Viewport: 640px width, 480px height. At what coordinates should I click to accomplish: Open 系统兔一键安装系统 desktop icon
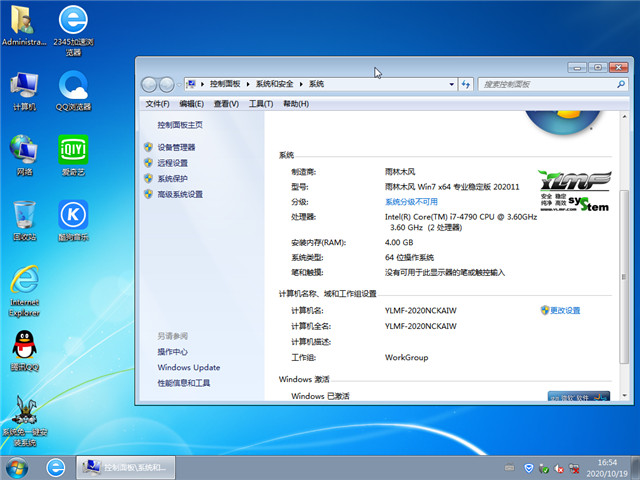click(x=24, y=421)
